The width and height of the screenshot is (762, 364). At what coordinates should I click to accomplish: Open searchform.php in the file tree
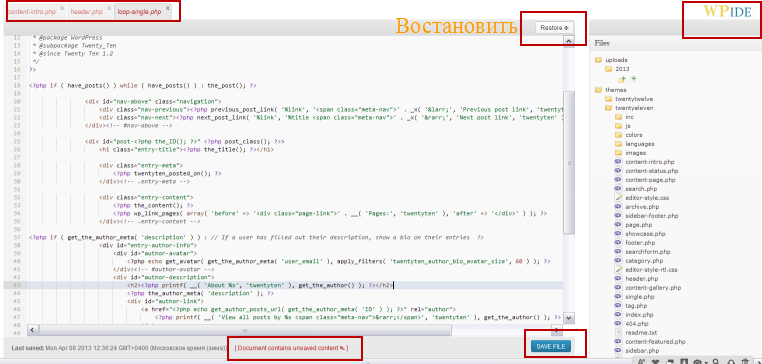648,252
